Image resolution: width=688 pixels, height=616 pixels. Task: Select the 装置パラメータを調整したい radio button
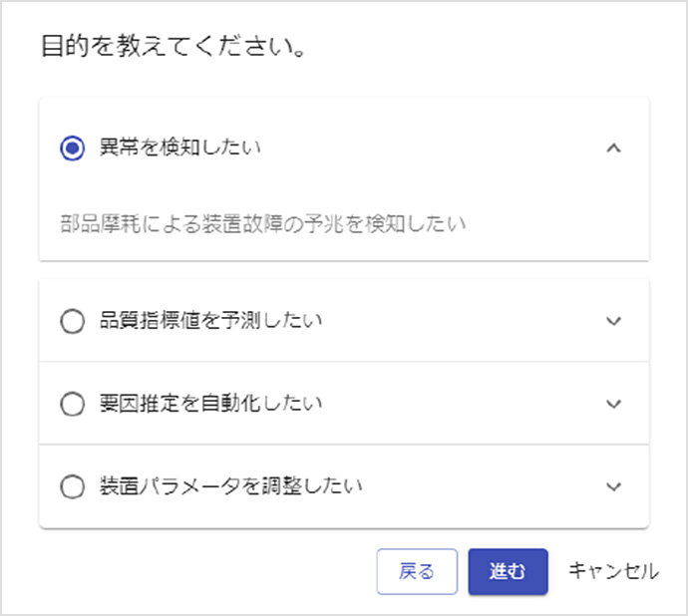[x=73, y=487]
